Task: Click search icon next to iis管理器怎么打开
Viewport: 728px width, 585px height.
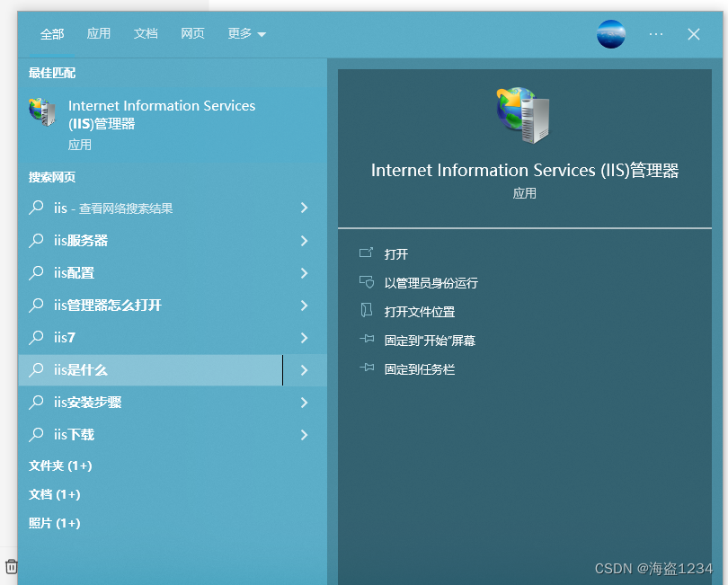Action: click(x=36, y=305)
